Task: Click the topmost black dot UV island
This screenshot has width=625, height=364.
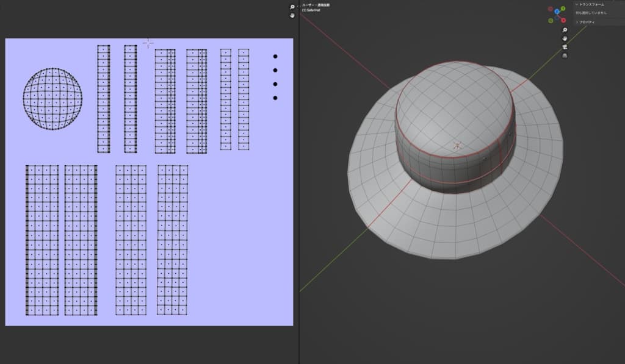Action: tap(275, 56)
